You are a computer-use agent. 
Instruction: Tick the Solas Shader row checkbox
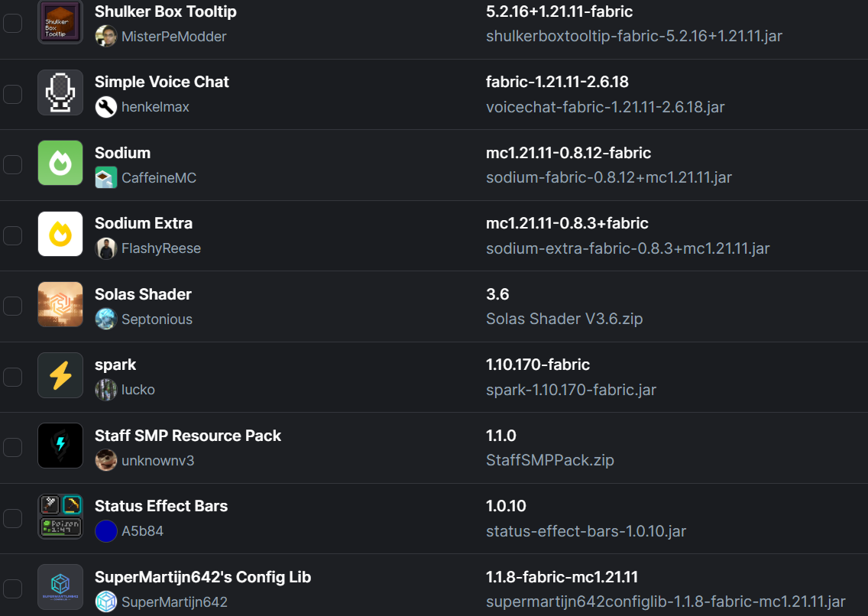point(13,306)
